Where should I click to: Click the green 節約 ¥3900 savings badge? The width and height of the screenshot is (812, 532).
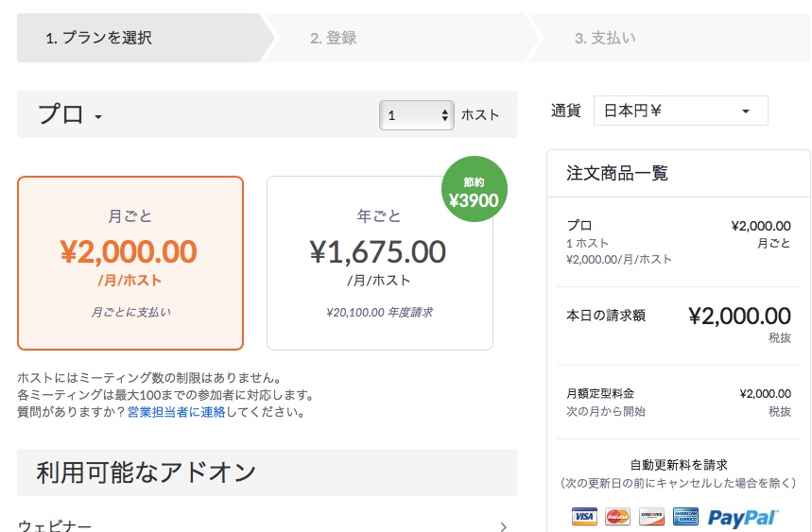point(474,191)
